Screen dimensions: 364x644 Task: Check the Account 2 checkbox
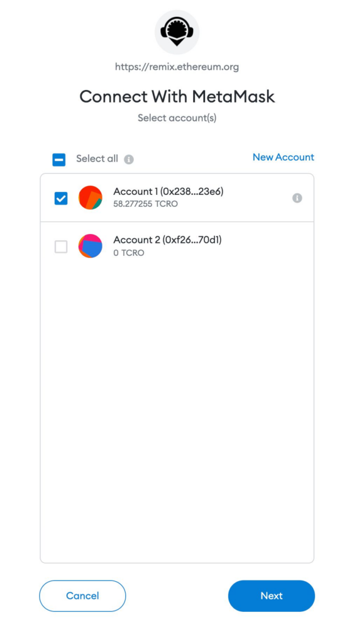[61, 247]
